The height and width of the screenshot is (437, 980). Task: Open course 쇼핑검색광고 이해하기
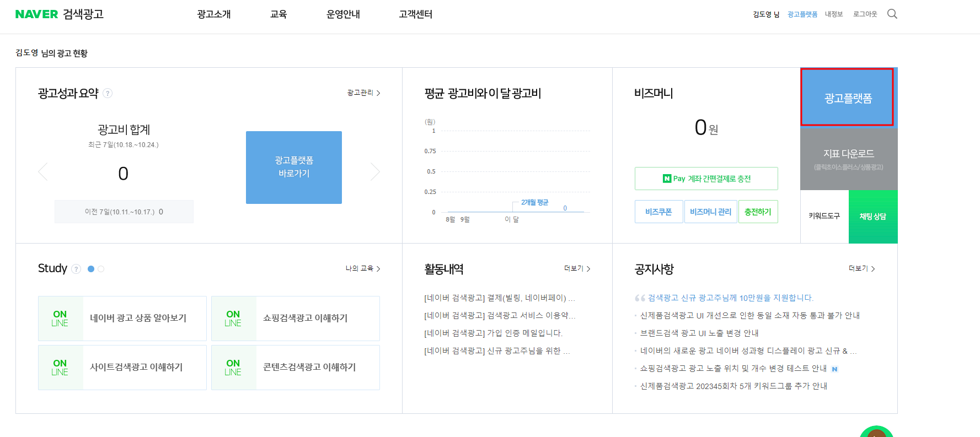pyautogui.click(x=296, y=319)
